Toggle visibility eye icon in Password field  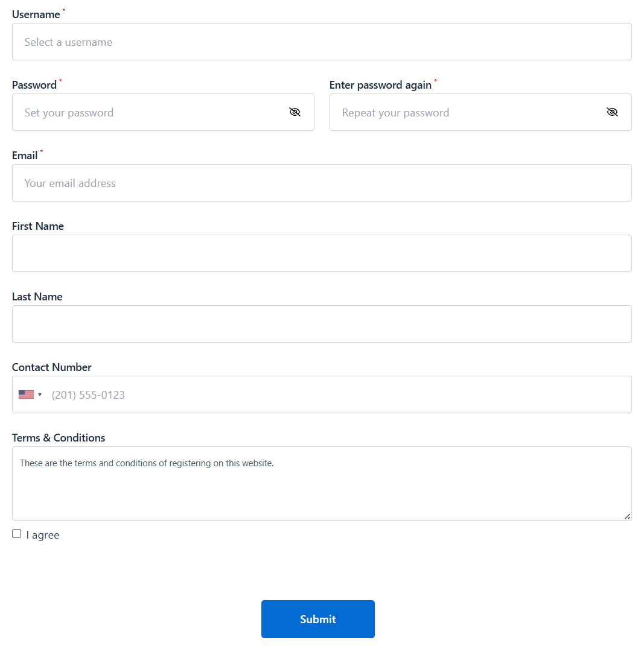[x=295, y=112]
